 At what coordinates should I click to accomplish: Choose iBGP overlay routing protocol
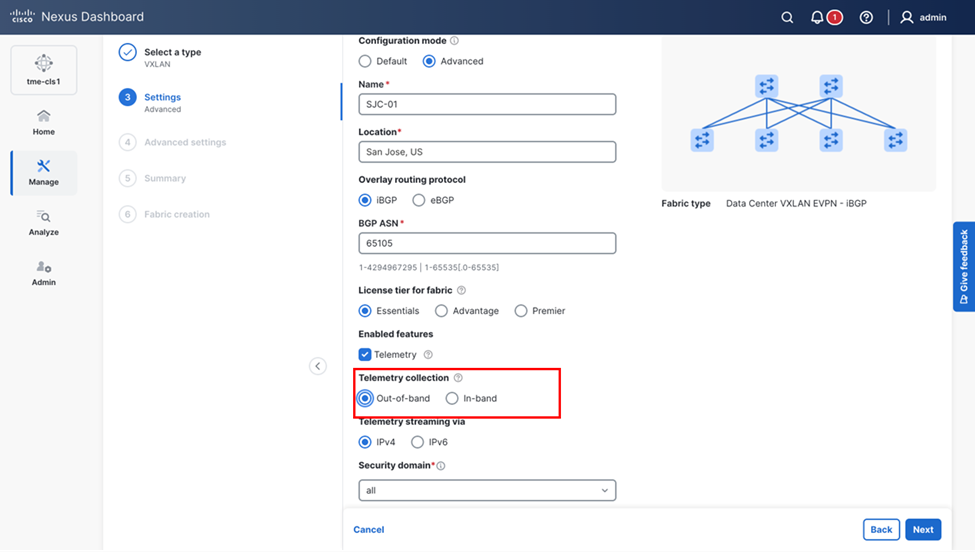coord(365,200)
